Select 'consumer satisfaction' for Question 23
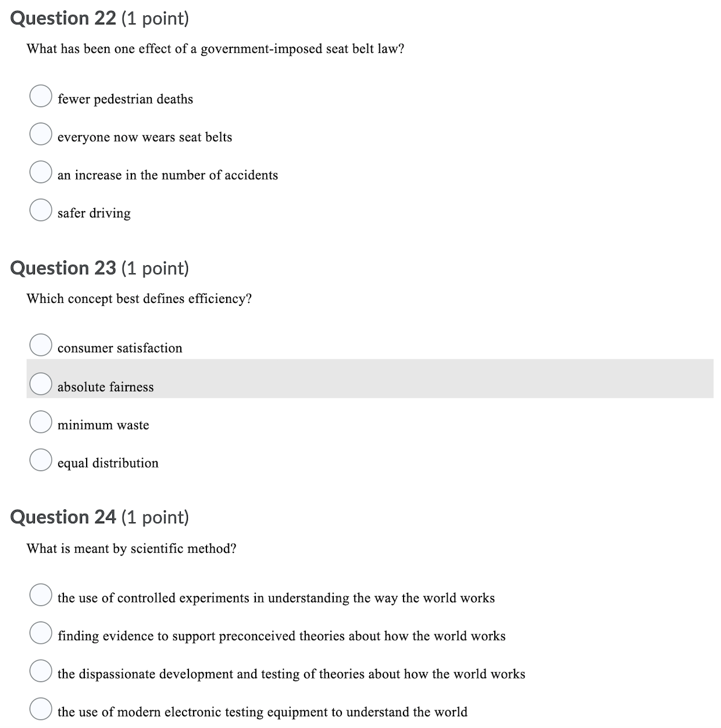 [x=40, y=345]
